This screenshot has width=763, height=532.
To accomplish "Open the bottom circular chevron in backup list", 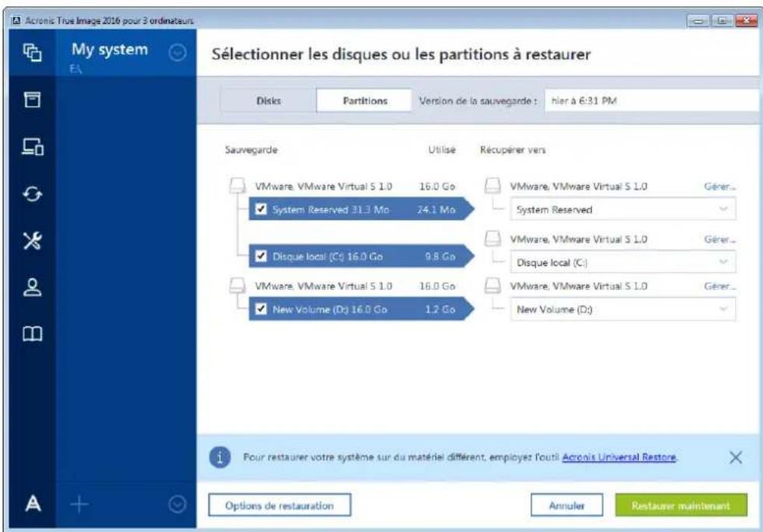I will click(x=177, y=504).
